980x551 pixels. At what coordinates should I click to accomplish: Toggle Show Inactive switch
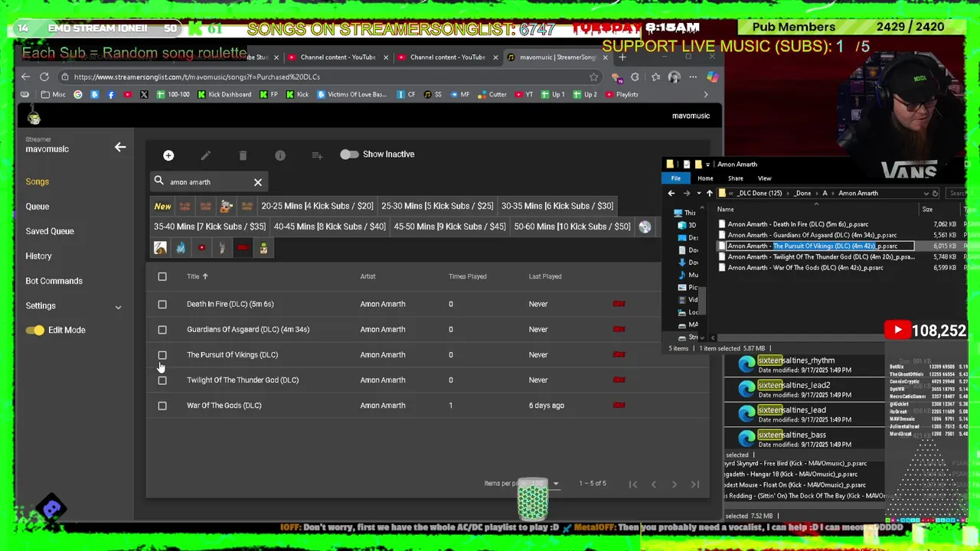point(349,155)
